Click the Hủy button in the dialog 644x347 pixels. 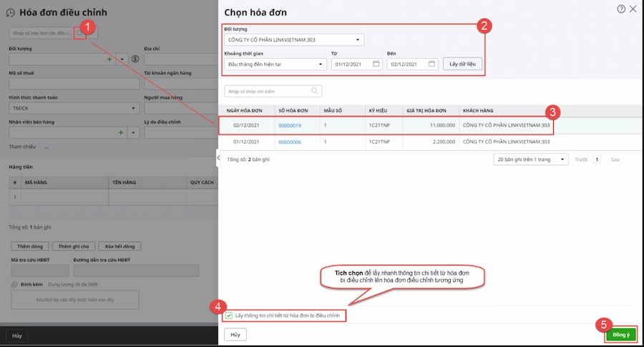pyautogui.click(x=234, y=334)
